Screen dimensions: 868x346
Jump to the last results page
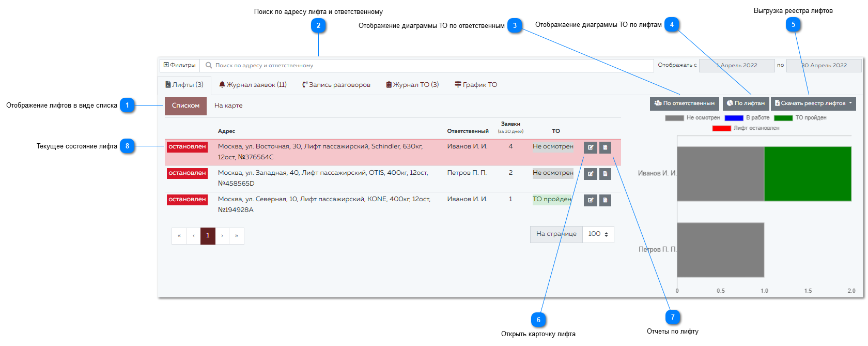[237, 236]
